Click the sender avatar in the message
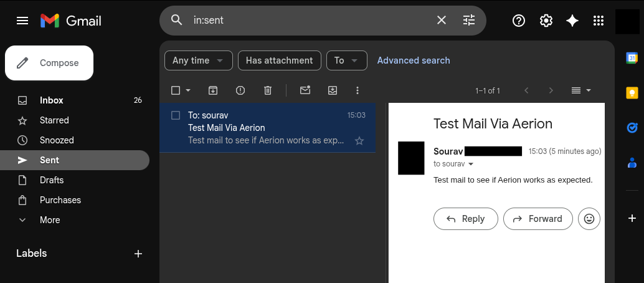Image resolution: width=644 pixels, height=283 pixels. [x=411, y=158]
